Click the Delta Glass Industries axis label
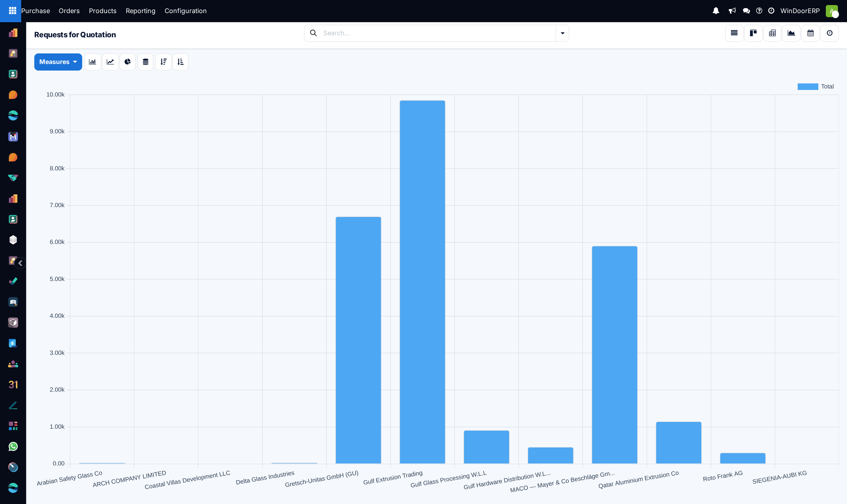This screenshot has height=504, width=847. click(265, 478)
